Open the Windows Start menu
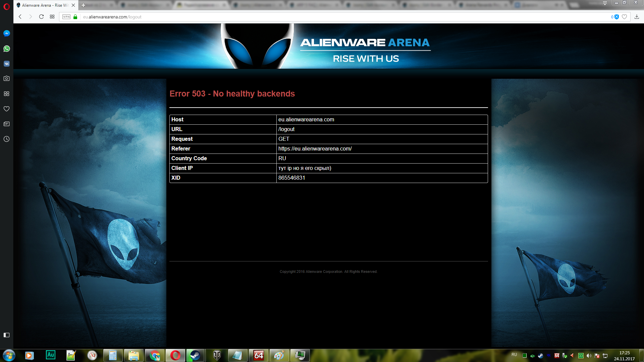Viewport: 644px width, 362px height. pyautogui.click(x=9, y=355)
